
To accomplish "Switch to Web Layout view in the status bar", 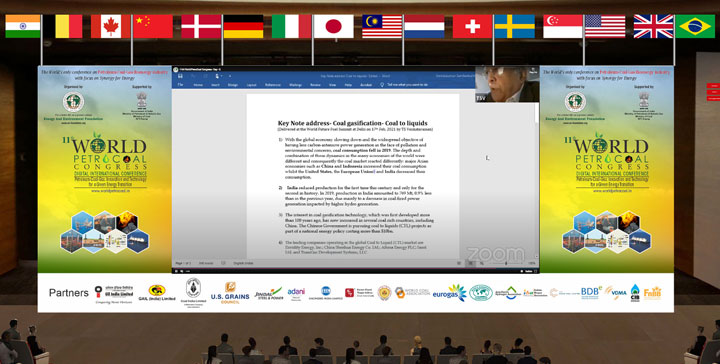I will click(481, 263).
